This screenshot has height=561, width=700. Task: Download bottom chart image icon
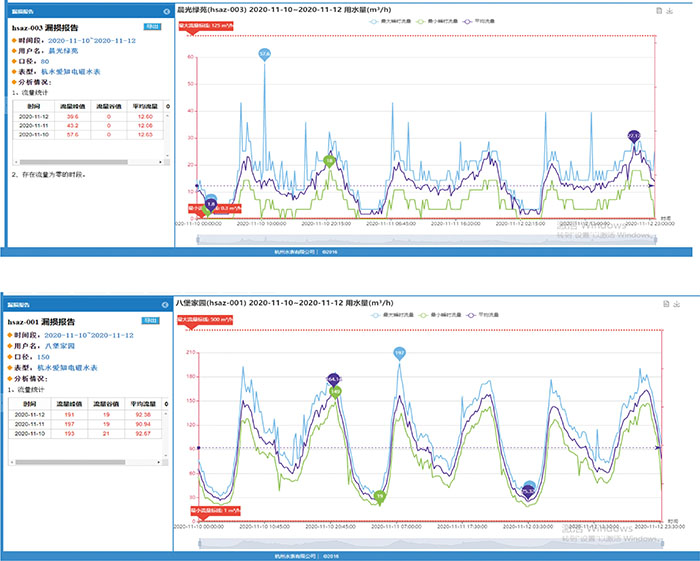pos(669,302)
